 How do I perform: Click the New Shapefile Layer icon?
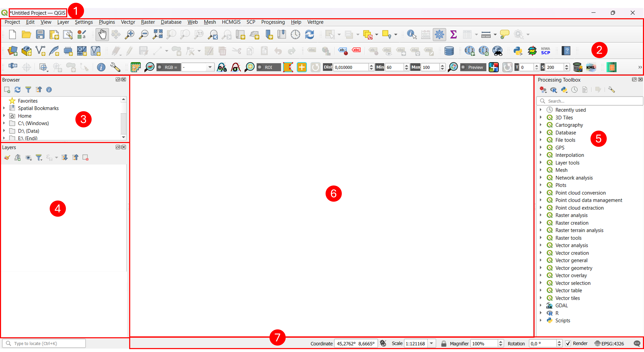coord(40,51)
